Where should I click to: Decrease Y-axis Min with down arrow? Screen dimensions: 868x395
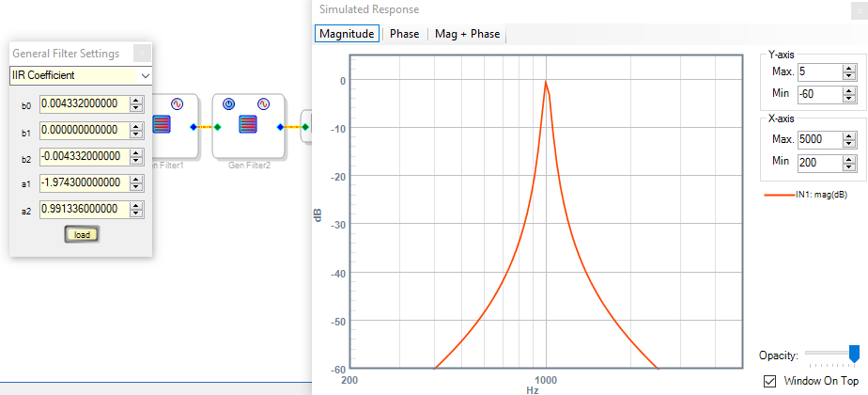click(x=849, y=99)
